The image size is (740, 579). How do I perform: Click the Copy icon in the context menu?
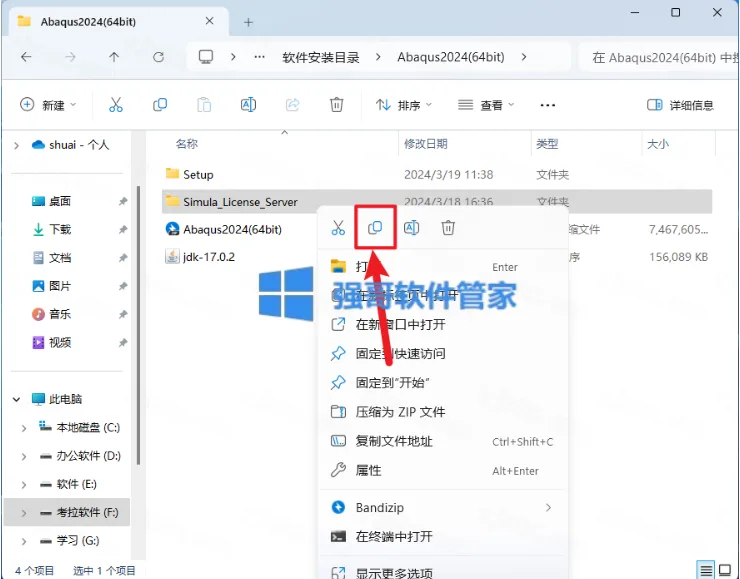375,227
